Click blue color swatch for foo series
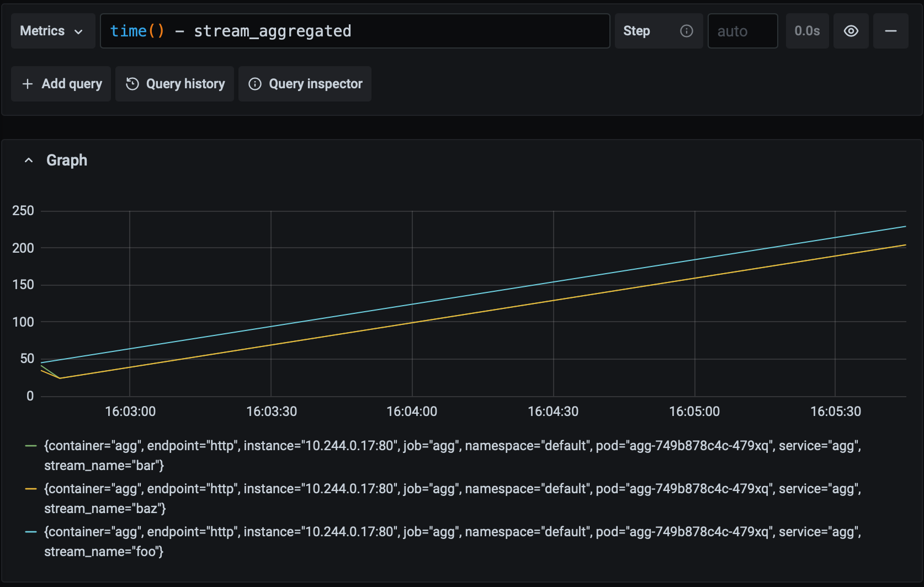Screen dimensions: 924x587 coord(31,532)
